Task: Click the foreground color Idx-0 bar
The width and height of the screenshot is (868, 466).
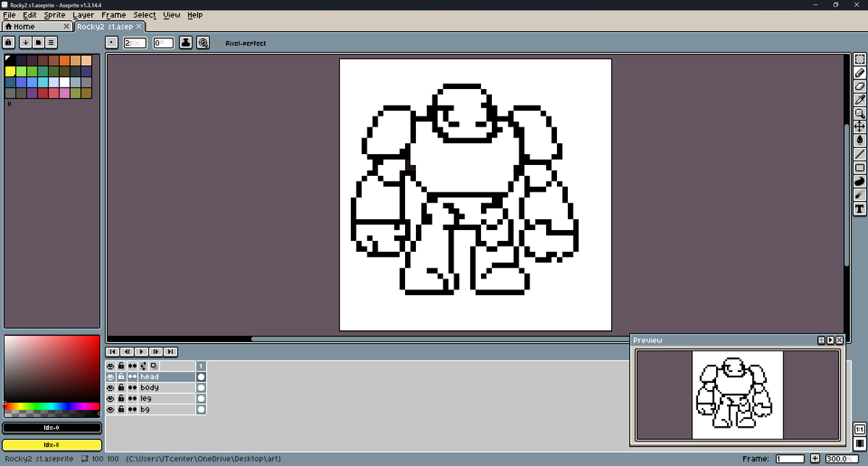Action: click(51, 428)
